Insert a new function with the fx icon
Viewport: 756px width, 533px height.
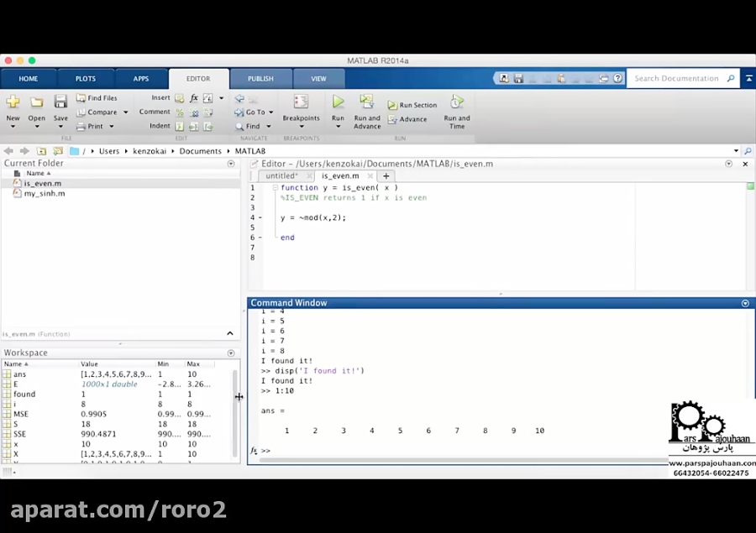pos(195,98)
